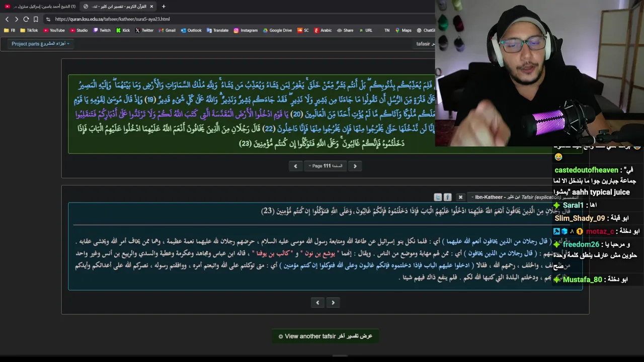Open the Translate bookmark

(x=217, y=30)
